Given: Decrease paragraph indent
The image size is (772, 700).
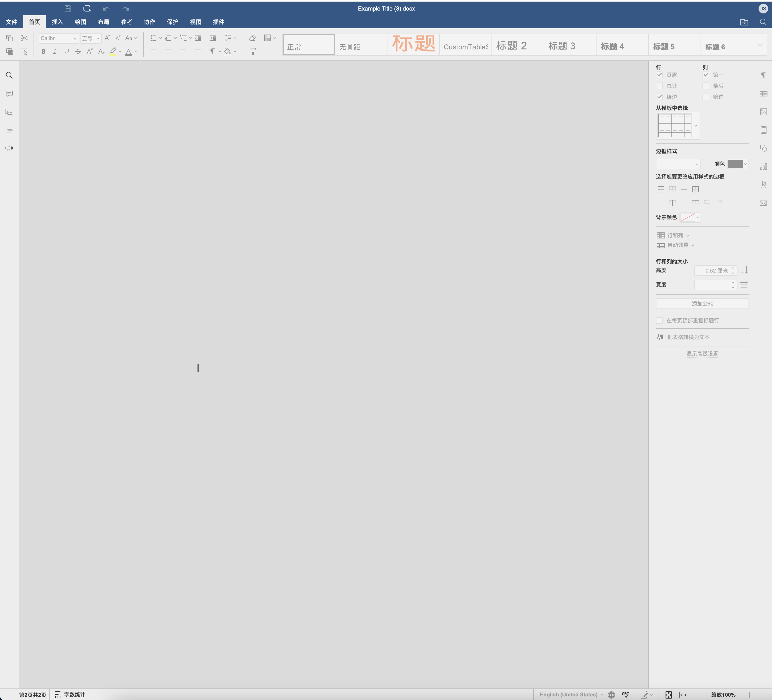Looking at the screenshot, I should pos(198,38).
